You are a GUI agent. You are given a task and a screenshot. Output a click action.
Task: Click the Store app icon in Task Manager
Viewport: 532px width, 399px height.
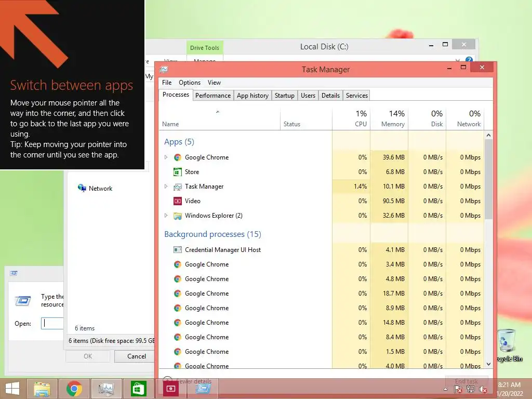(x=178, y=172)
